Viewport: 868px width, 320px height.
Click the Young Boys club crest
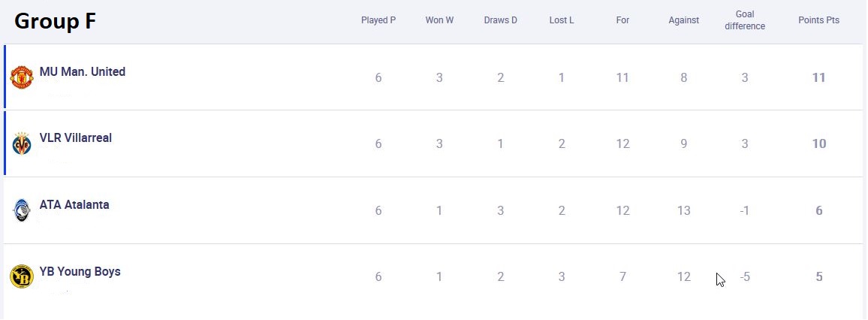[x=22, y=276]
